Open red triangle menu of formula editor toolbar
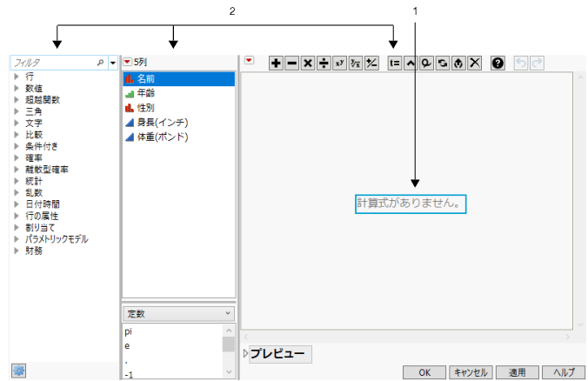588x381 pixels. 249,60
